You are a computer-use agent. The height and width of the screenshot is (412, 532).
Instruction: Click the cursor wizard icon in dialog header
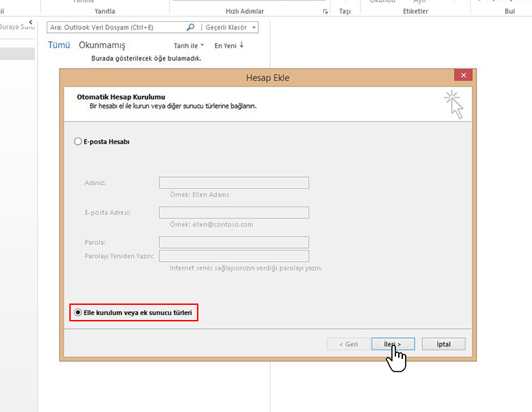pos(454,104)
